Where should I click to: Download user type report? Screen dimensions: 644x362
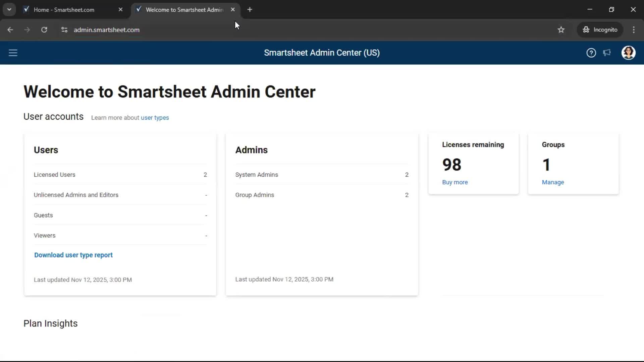[73, 255]
